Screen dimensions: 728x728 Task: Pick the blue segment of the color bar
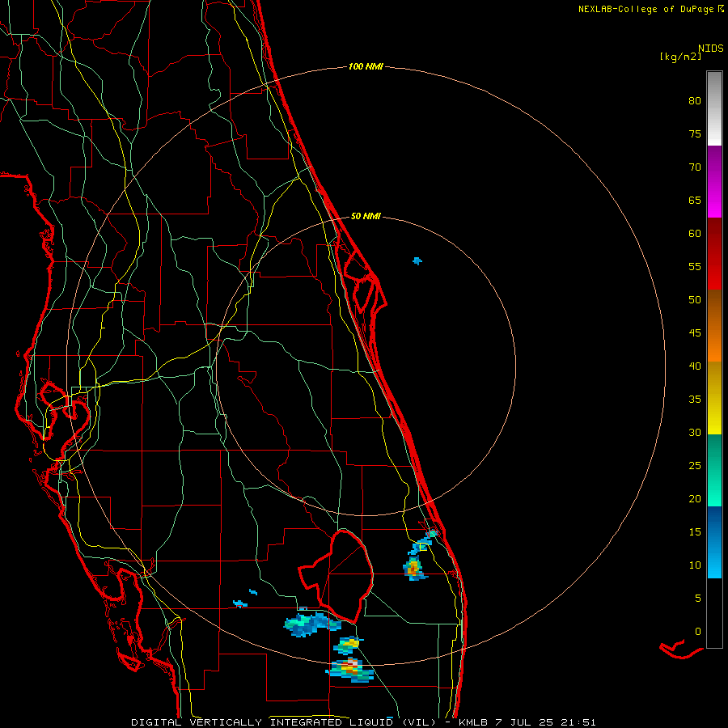click(x=714, y=542)
